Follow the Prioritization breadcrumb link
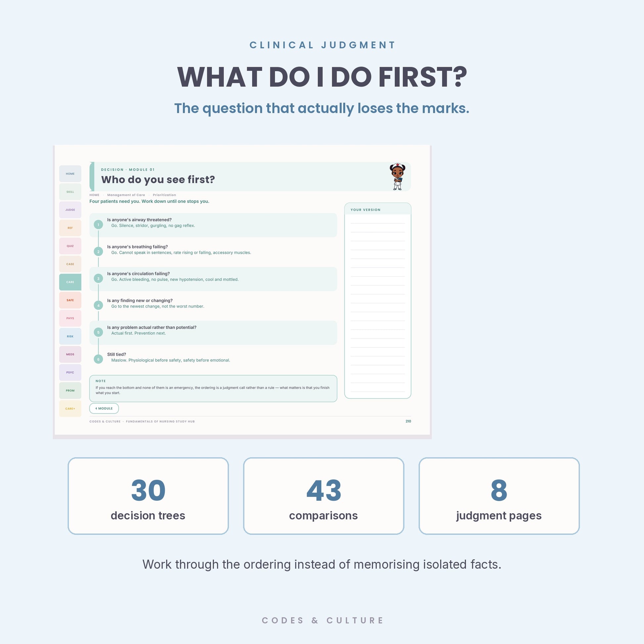644x644 pixels. (164, 195)
